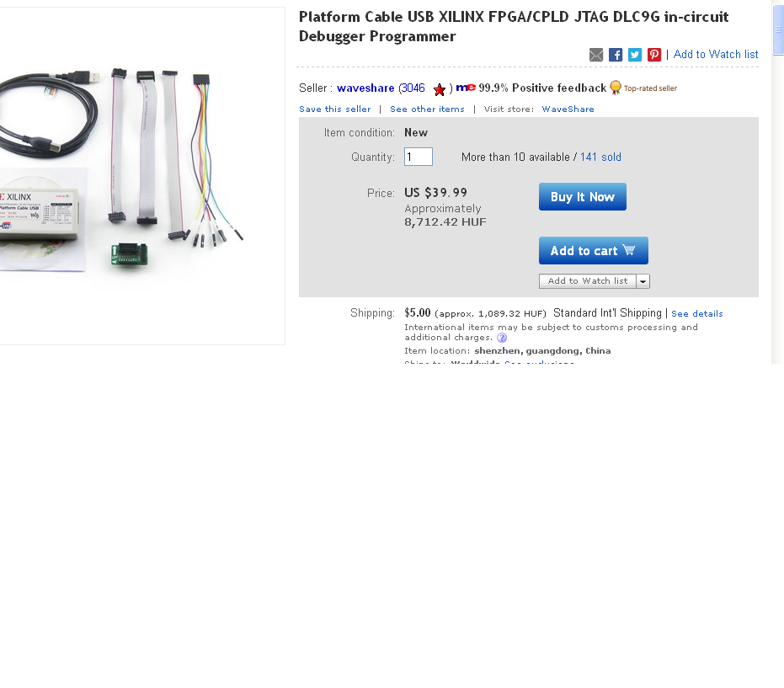Buy It Now for US $39.99
The image size is (784, 688).
click(x=583, y=197)
